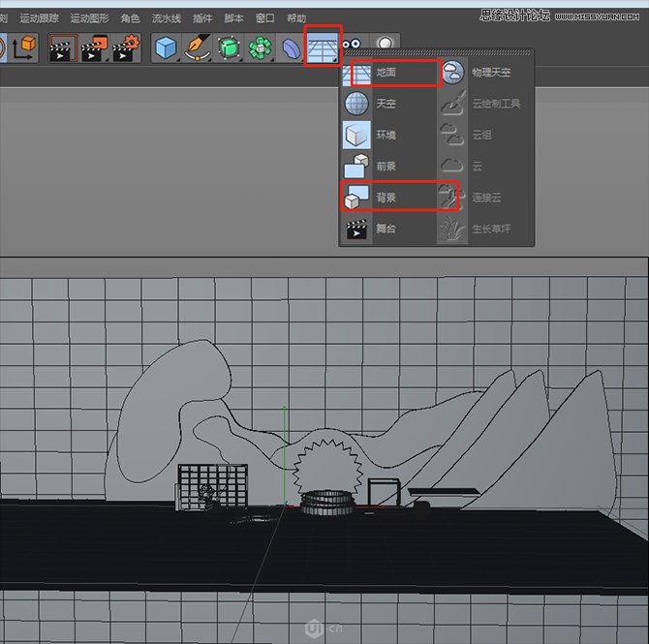Screen dimensions: 649x644
Task: Select 前景 (Foreground) object entry
Action: 386,166
